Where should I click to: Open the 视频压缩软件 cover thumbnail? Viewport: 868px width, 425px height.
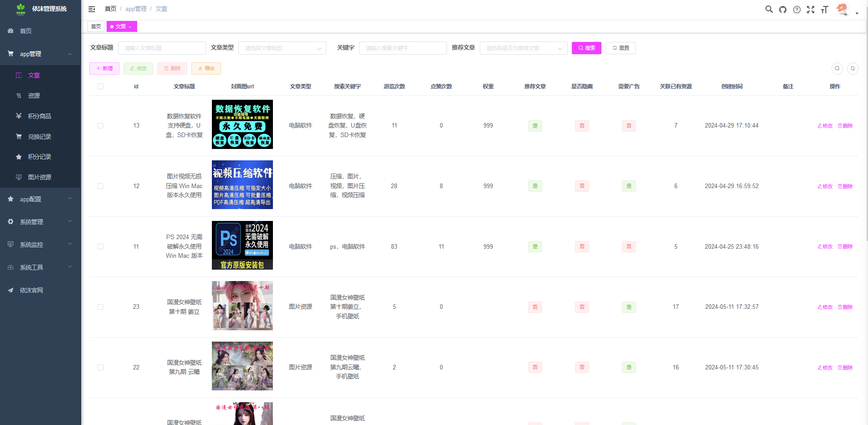coord(242,185)
